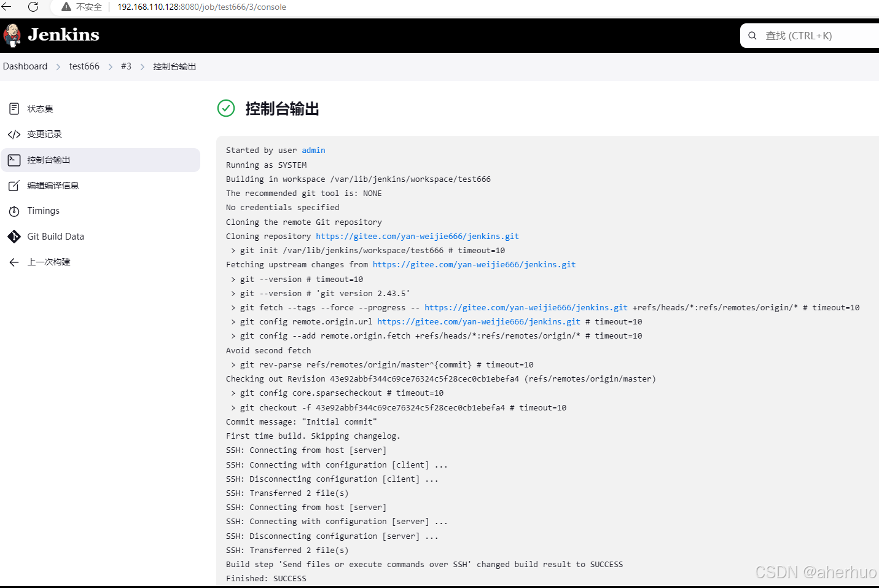Viewport: 879px width, 588px height.
Task: Click 'git checkout -f' command log line
Action: pos(399,407)
